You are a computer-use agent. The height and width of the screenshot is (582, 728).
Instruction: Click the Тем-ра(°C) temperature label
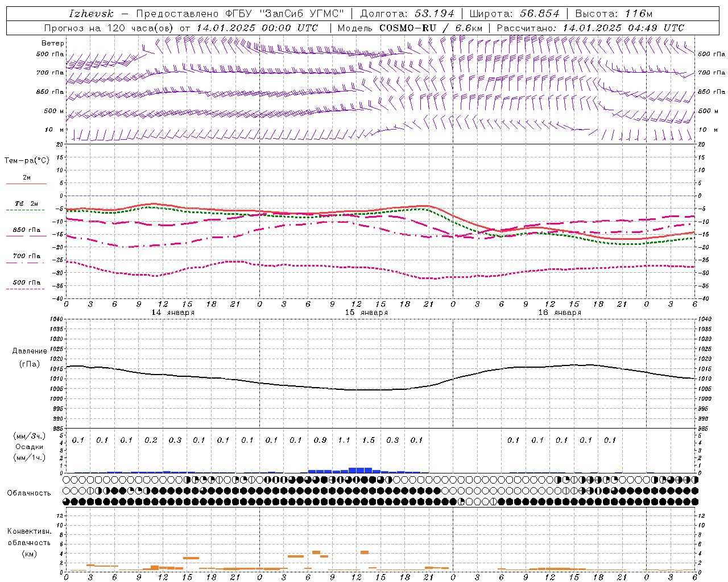pyautogui.click(x=27, y=161)
